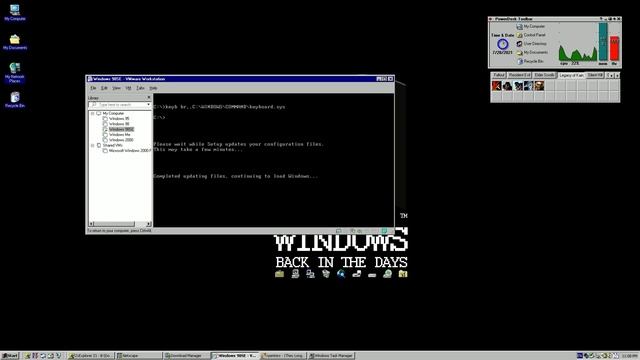Click Download Manager taskbar button
The image size is (640, 360).
coord(186,356)
